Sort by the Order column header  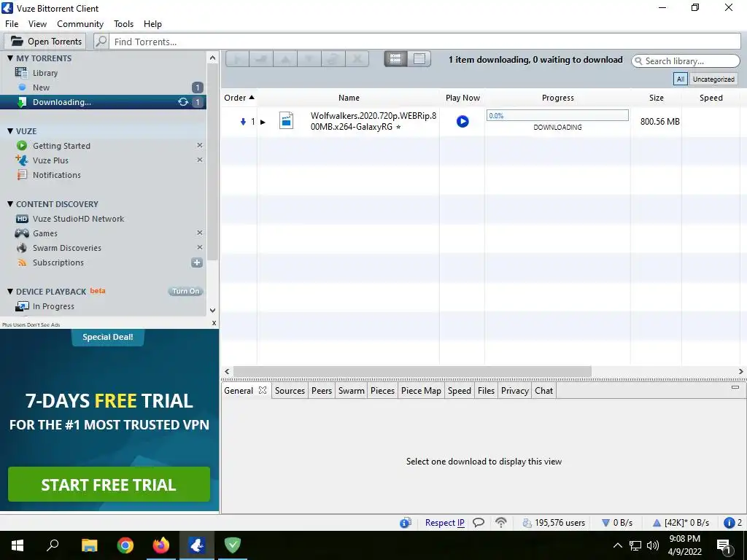click(x=239, y=98)
